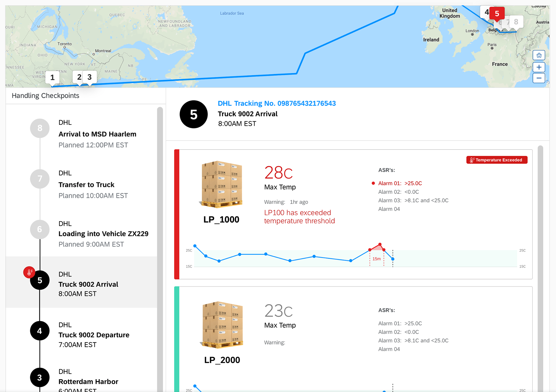This screenshot has height=392, width=556.
Task: Click the Temperature Exceeded badge
Action: click(x=497, y=160)
